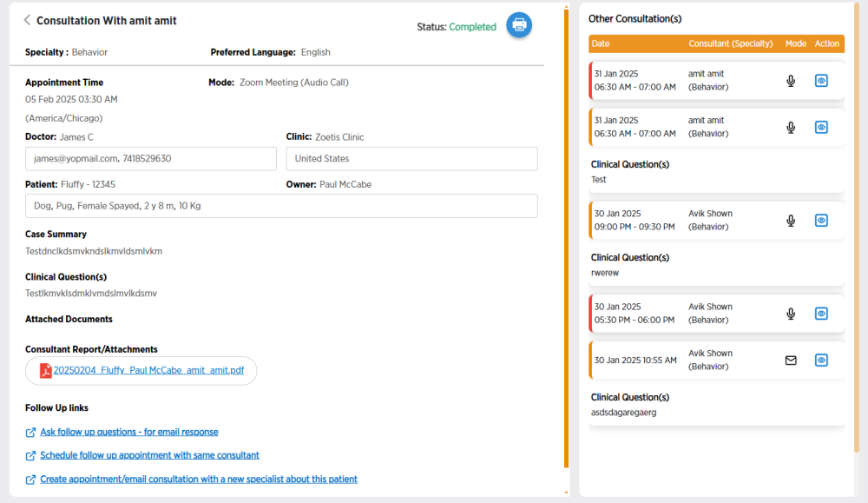Click the owner name Paul McCabe
868x503 pixels.
point(345,184)
